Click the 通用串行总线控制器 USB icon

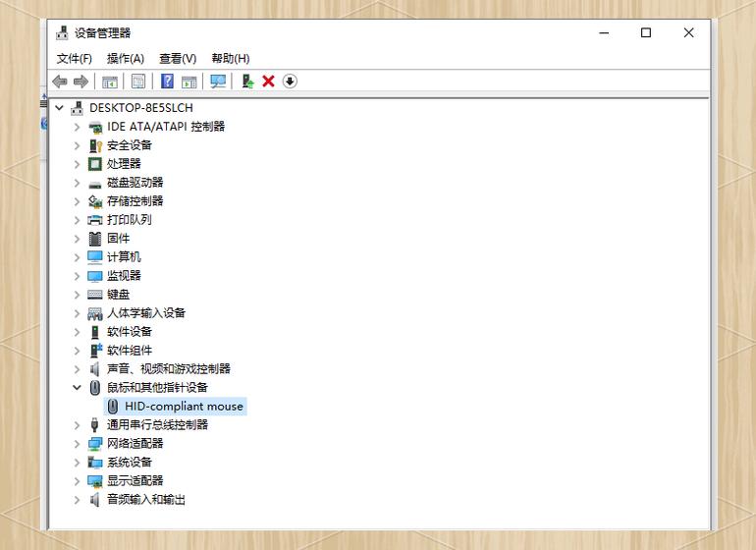click(95, 425)
